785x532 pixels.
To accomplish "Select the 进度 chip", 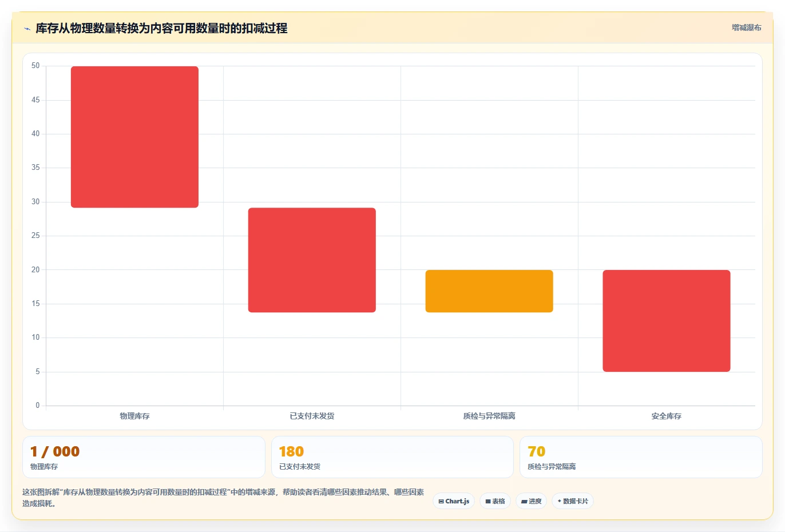I will click(x=531, y=501).
